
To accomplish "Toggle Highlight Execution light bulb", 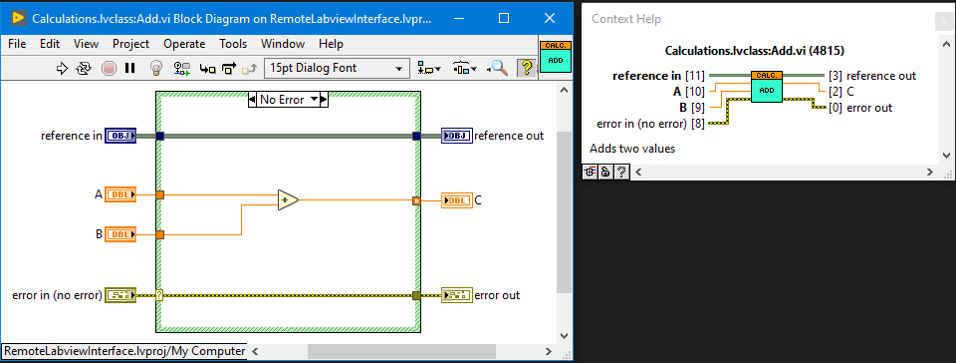I will tap(156, 68).
